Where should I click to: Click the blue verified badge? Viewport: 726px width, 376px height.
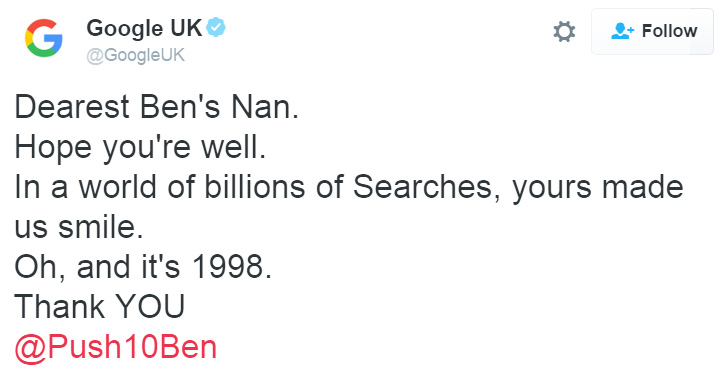tap(216, 28)
